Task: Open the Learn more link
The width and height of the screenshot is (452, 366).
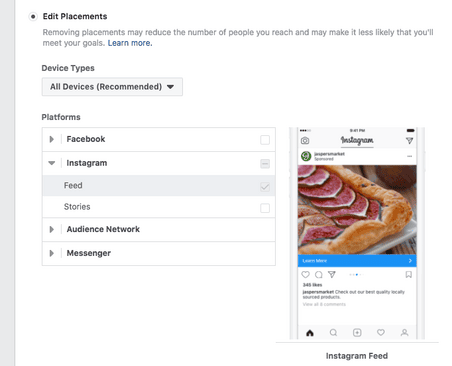Action: (130, 43)
